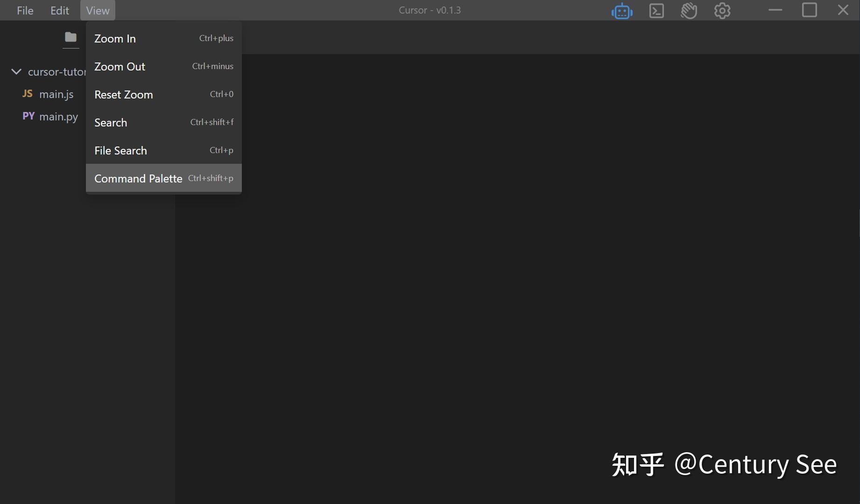Close the open View menu

pyautogui.click(x=98, y=10)
